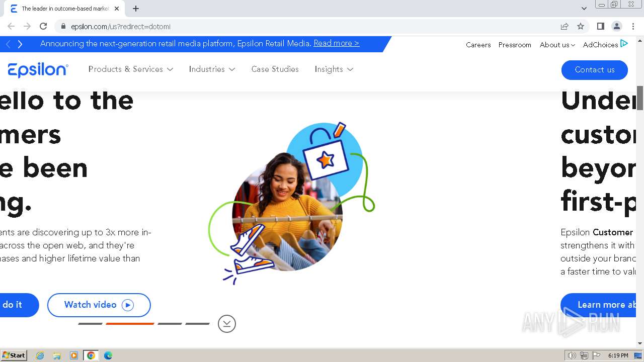Go forward in browser history
Screen dimensions: 644x362
pyautogui.click(x=27, y=26)
